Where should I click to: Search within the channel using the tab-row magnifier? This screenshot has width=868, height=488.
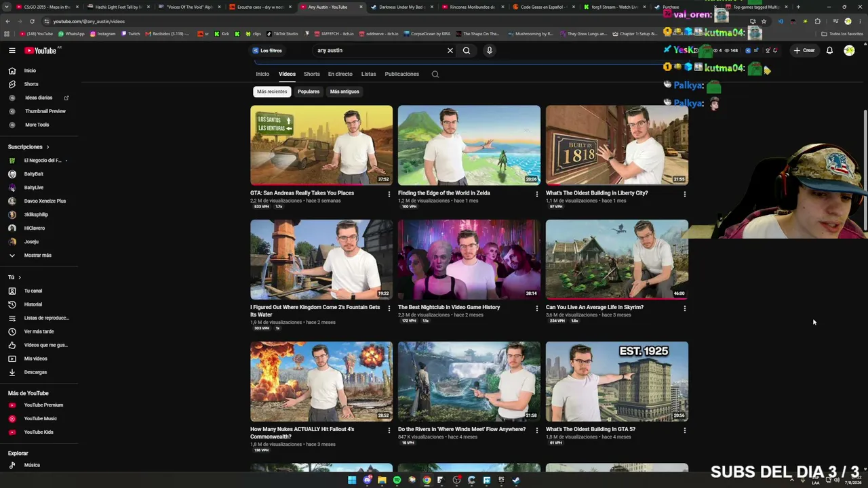[x=435, y=74]
